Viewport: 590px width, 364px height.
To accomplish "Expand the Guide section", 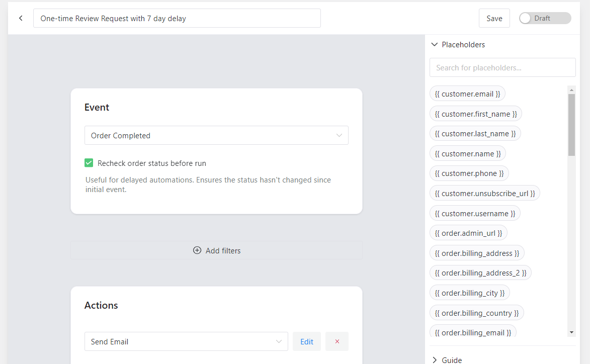I will [x=447, y=360].
